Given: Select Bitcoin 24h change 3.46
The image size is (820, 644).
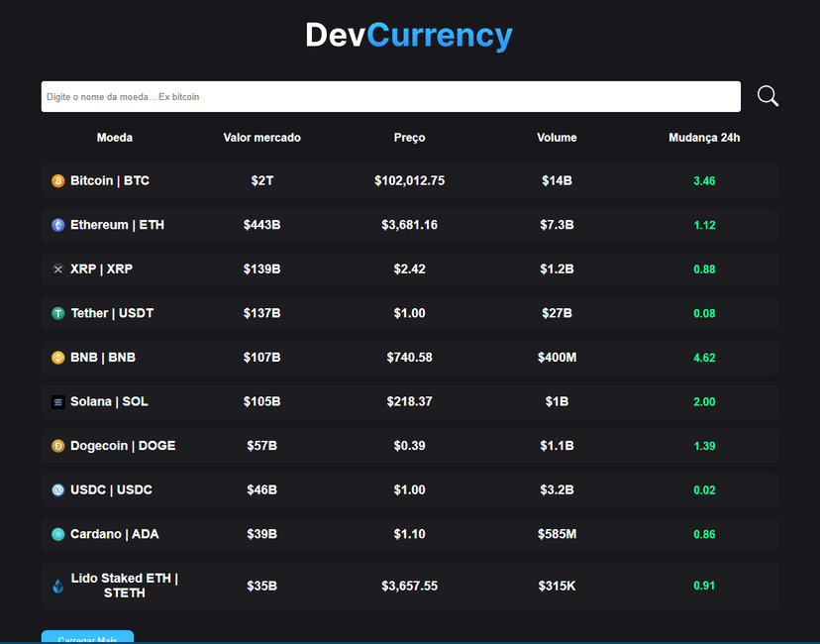Looking at the screenshot, I should point(704,181).
